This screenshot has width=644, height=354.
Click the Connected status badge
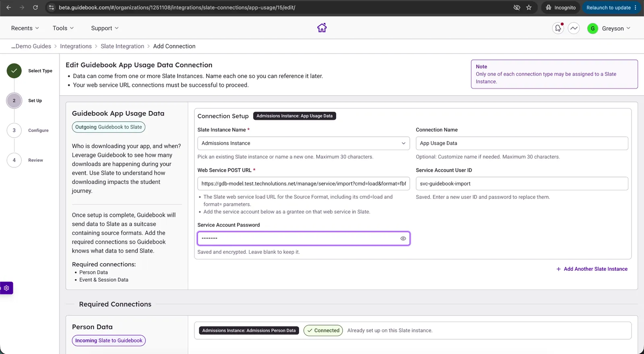tap(323, 331)
